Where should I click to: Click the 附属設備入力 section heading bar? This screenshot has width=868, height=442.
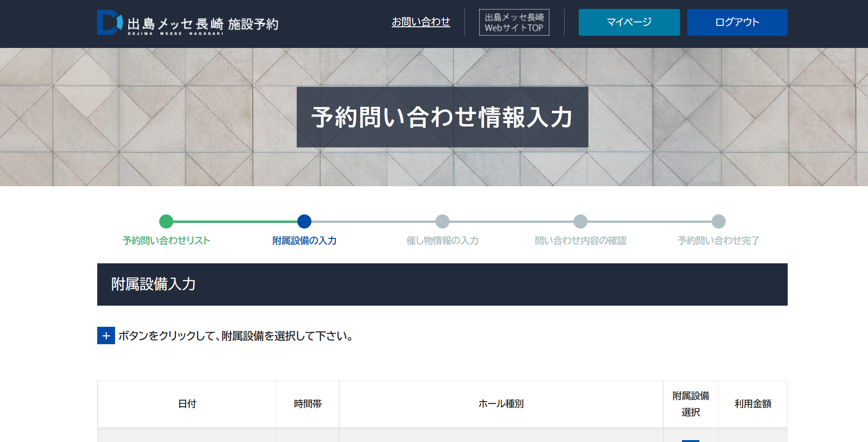tap(442, 284)
